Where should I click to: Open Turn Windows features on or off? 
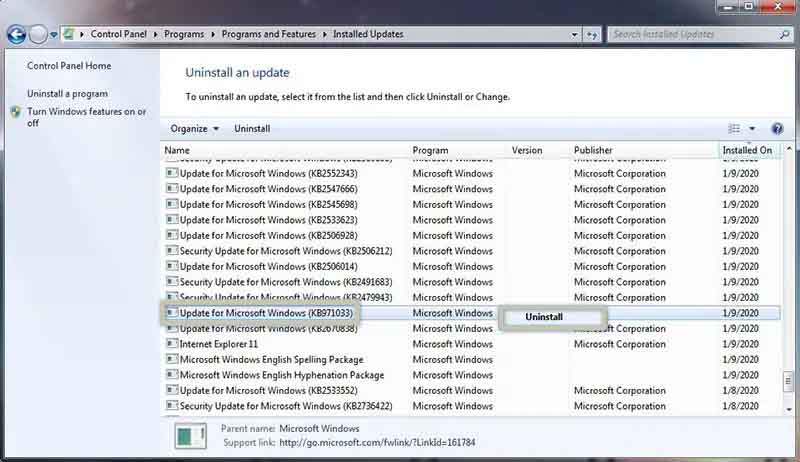click(86, 117)
